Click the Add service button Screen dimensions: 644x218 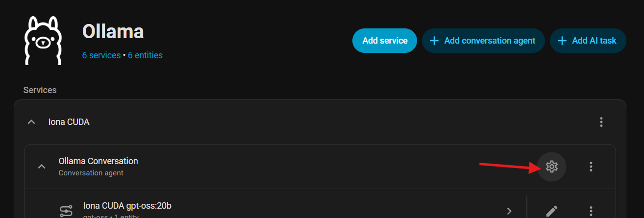click(385, 41)
